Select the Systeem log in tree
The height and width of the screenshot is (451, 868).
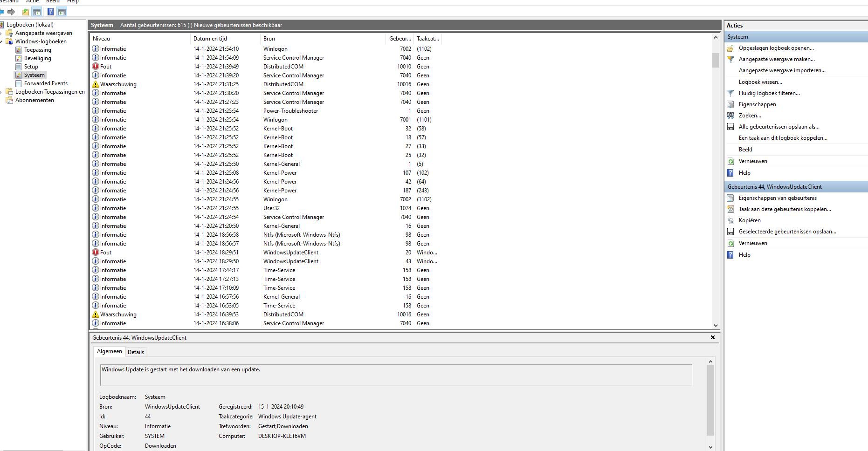pos(34,75)
